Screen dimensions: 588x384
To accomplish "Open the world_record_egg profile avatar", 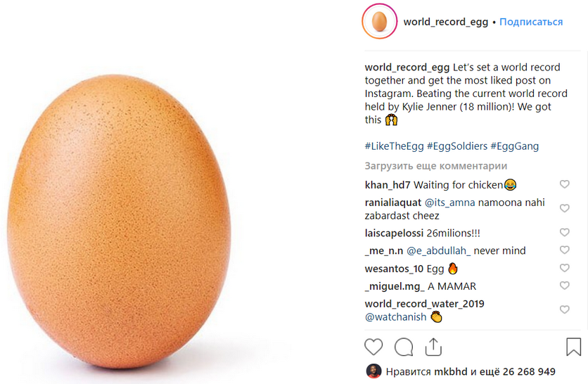I will tap(379, 22).
